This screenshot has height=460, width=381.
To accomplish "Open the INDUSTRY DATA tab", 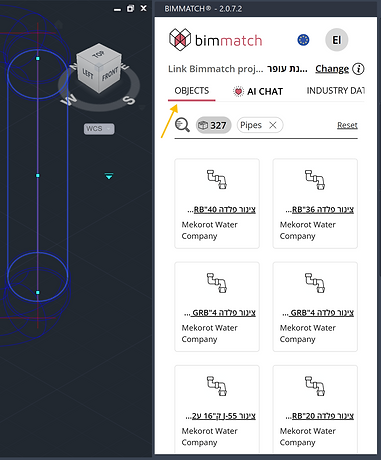I will point(336,91).
